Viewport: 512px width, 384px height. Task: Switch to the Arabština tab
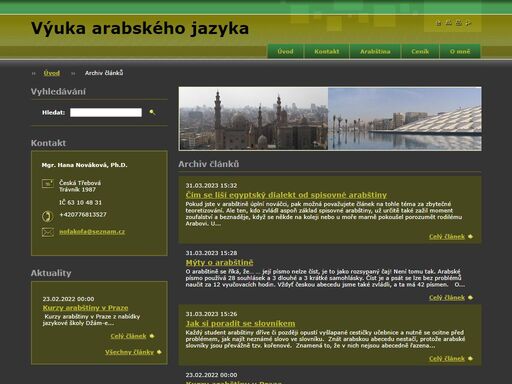(375, 51)
